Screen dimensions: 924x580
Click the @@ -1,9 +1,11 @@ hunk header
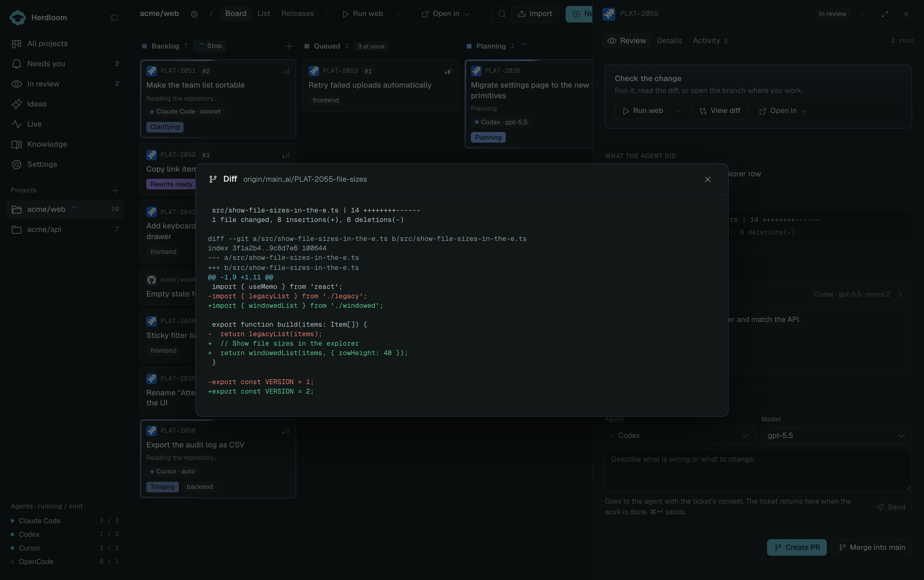pyautogui.click(x=240, y=277)
